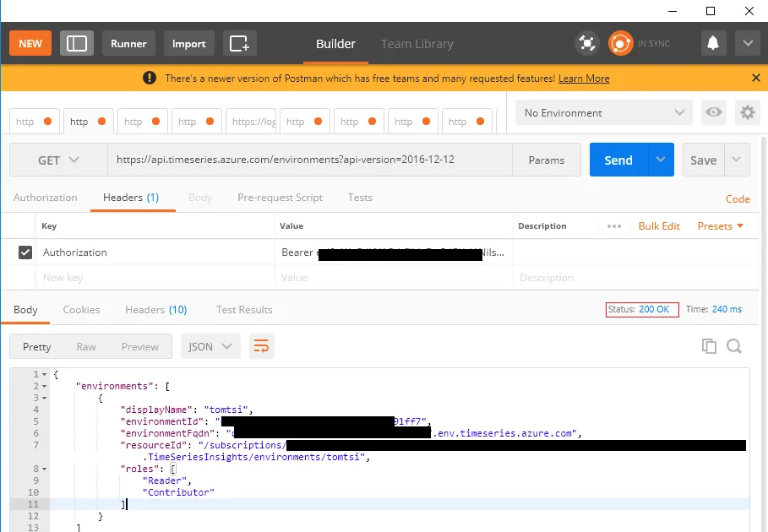The height and width of the screenshot is (532, 768).
Task: Open manage environments gear
Action: click(x=748, y=112)
